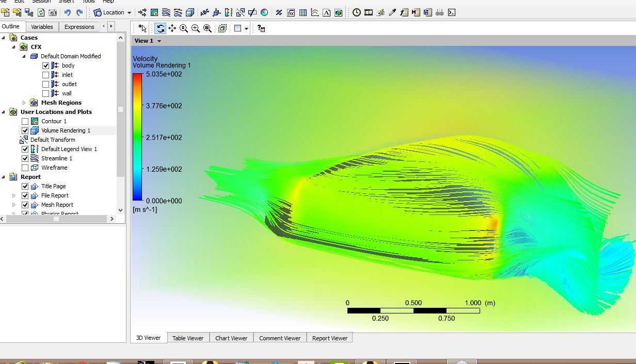636x364 pixels.
Task: Select the Rotate viewer tool
Action: pyautogui.click(x=161, y=28)
